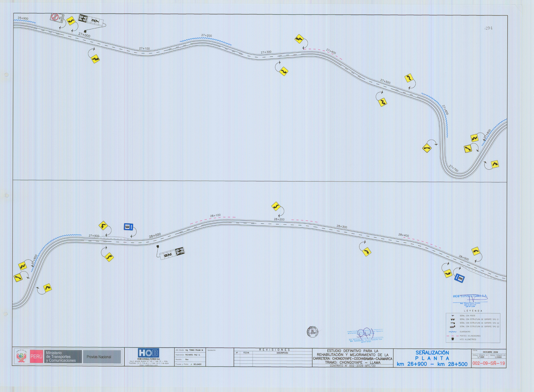Select legend entry SEÑAL CON POSTE
Screen dimensions: 534x392
467,316
